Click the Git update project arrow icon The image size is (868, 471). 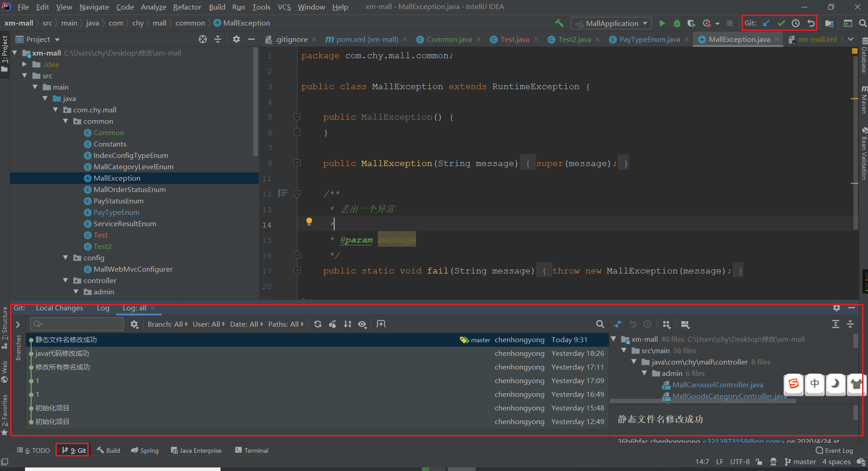[x=766, y=23]
